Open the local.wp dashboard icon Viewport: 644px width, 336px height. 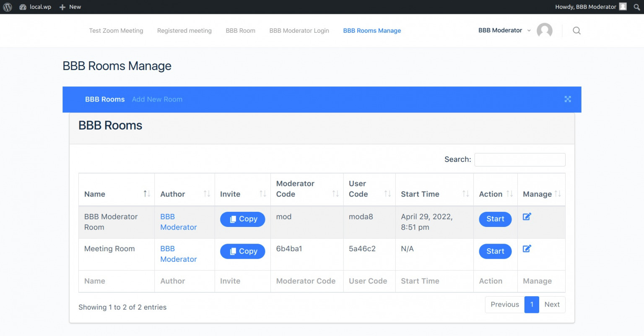tap(23, 7)
